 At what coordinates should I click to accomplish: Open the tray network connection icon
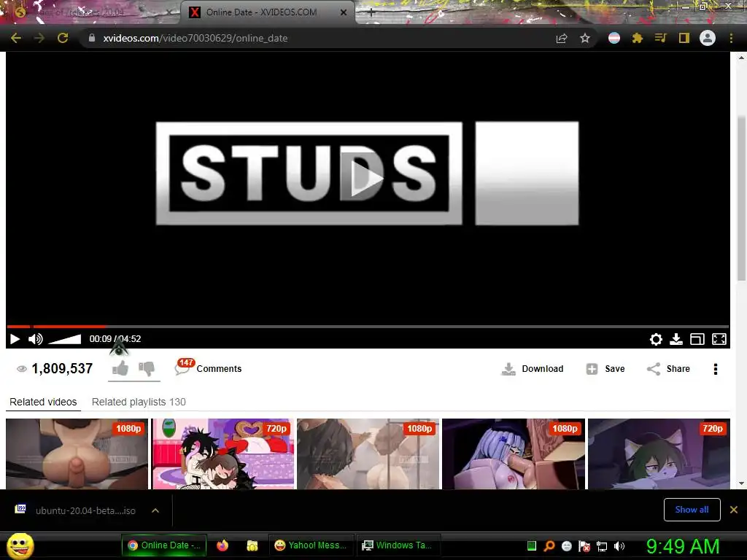point(602,546)
